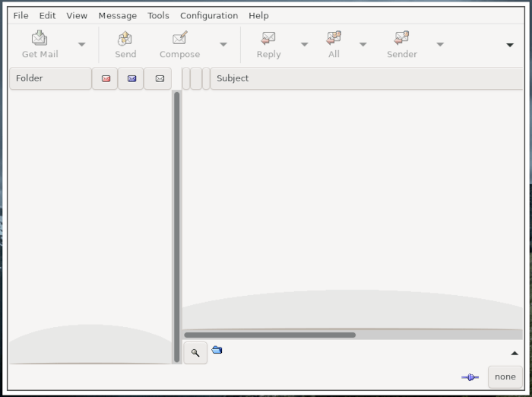The image size is (532, 397).
Task: Click the Reply to Sender icon
Action: (402, 38)
